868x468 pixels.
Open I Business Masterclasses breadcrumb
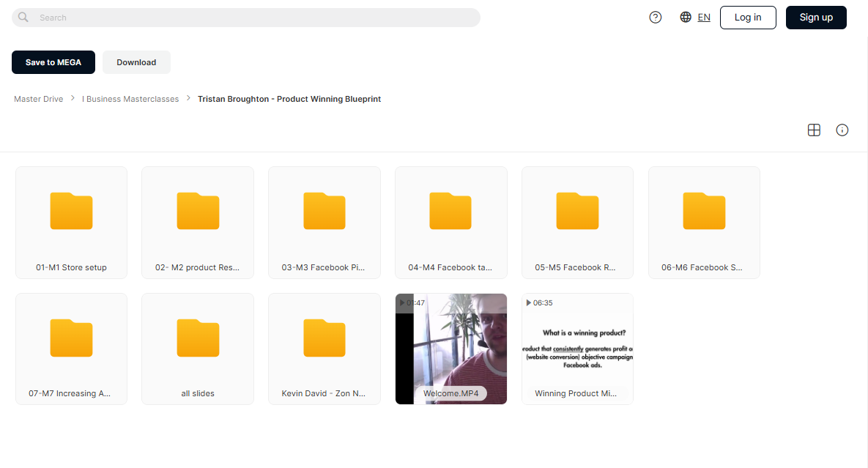(130, 98)
